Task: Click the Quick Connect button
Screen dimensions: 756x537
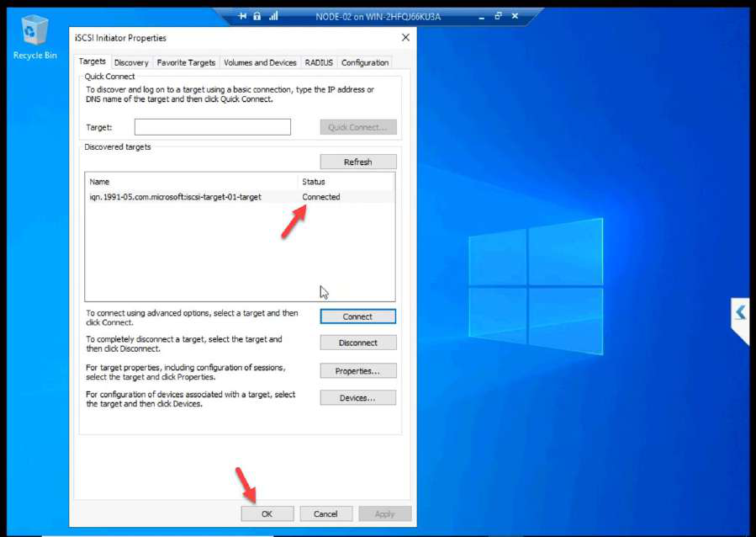Action: tap(358, 127)
